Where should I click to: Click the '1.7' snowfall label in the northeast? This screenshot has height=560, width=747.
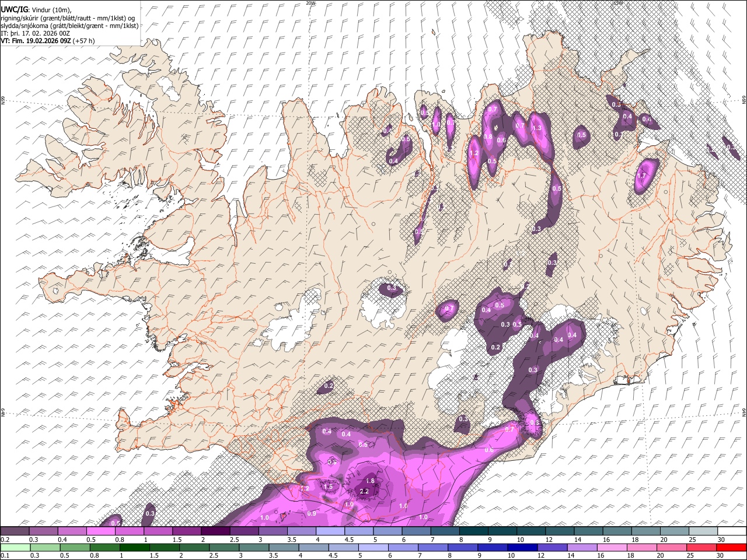642,176
